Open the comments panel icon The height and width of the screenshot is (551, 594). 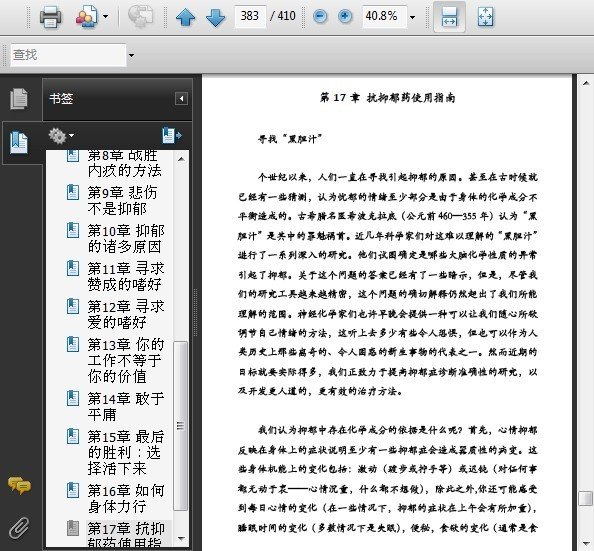19,485
